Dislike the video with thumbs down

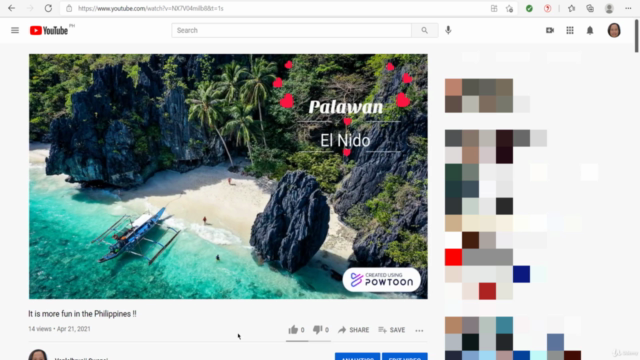(x=321, y=330)
